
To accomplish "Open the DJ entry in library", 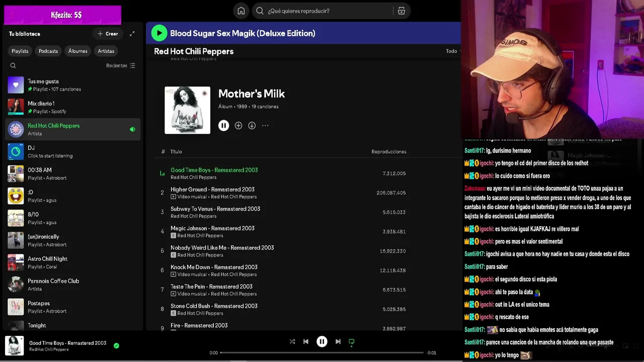I will [x=73, y=151].
